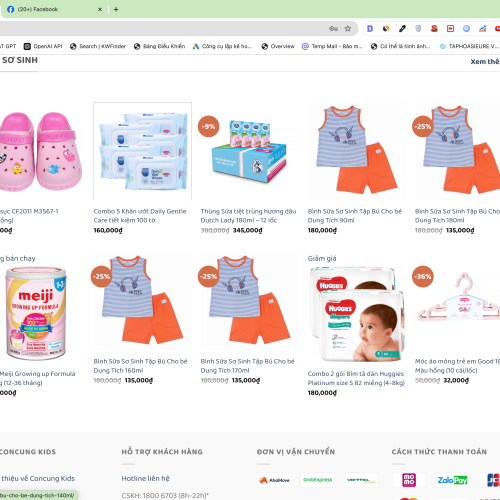Open the Bảng Điều Khiển bookmark
500x500 pixels.
(x=159, y=46)
